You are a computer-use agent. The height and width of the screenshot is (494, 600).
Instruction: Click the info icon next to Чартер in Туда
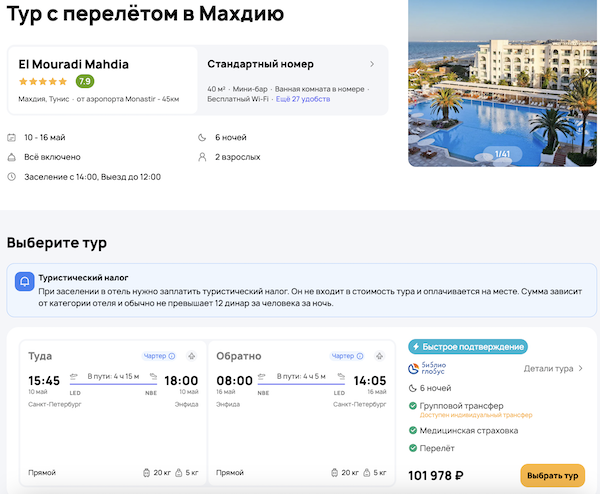172,356
